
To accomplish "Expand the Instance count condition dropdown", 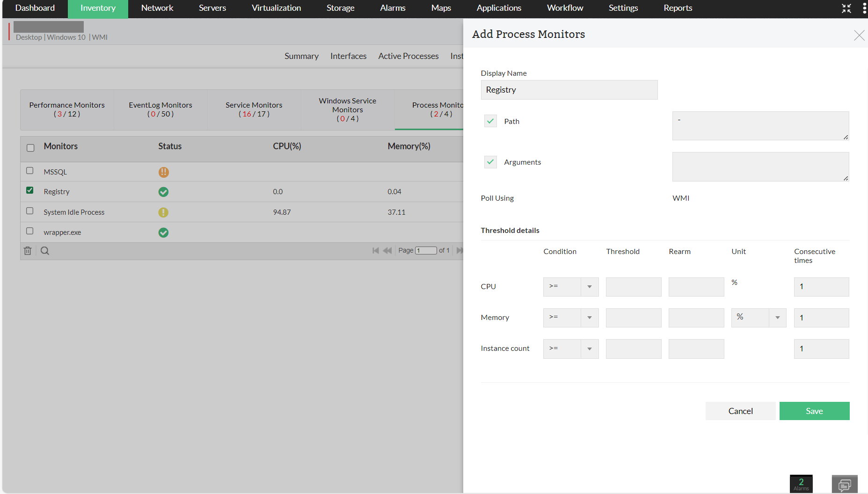I will click(x=591, y=349).
